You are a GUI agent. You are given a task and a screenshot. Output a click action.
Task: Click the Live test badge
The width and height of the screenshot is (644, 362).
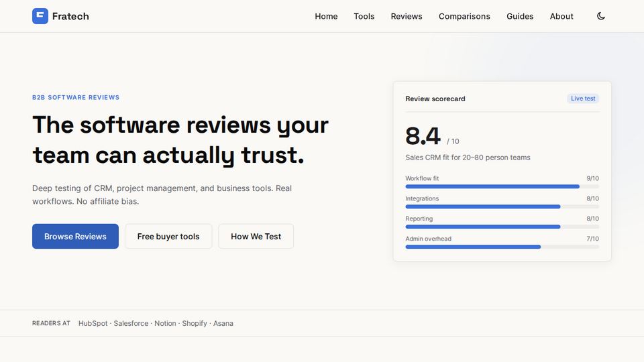[x=583, y=99]
